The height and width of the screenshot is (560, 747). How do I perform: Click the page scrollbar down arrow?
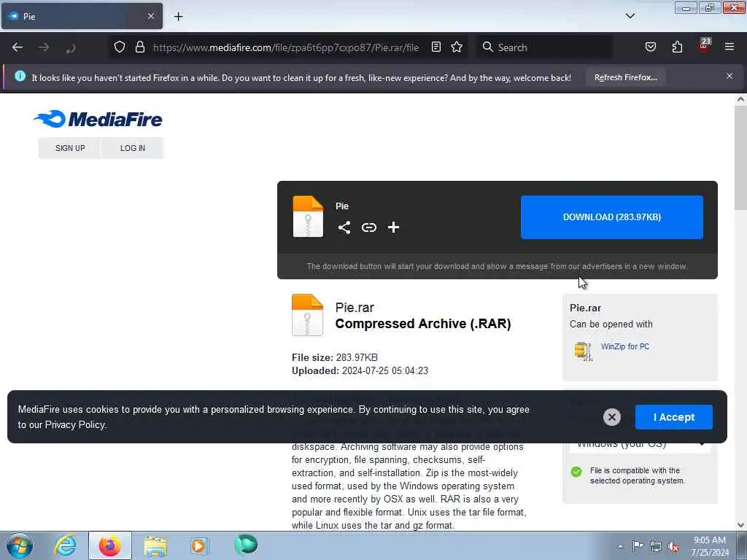tap(740, 525)
